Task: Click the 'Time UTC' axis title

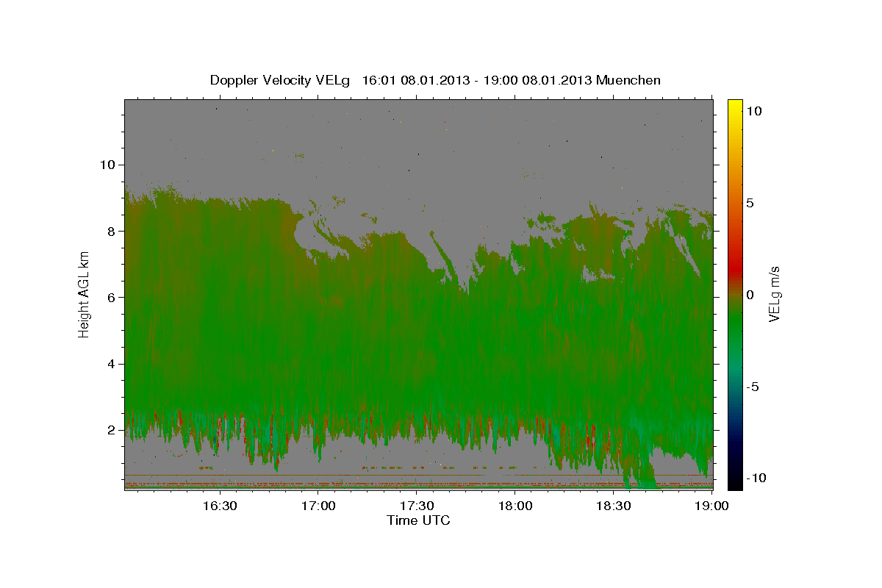Action: point(418,520)
